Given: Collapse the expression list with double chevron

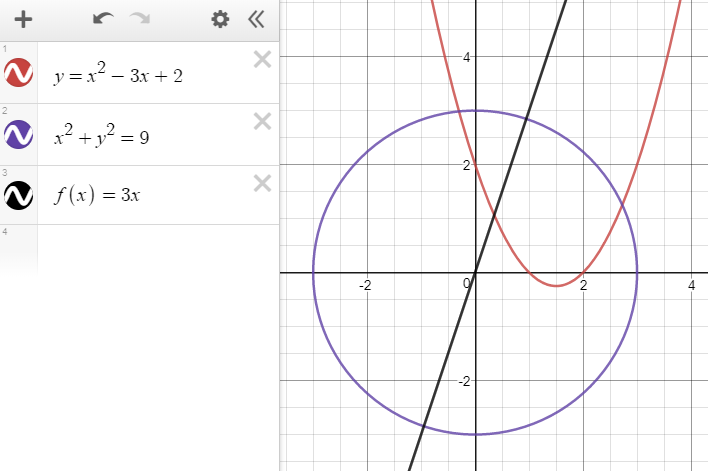Looking at the screenshot, I should coord(256,19).
